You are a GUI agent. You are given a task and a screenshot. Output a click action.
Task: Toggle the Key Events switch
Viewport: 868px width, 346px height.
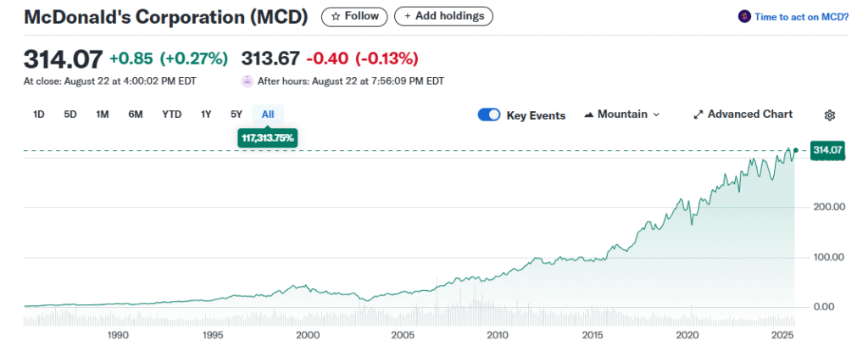coord(489,114)
